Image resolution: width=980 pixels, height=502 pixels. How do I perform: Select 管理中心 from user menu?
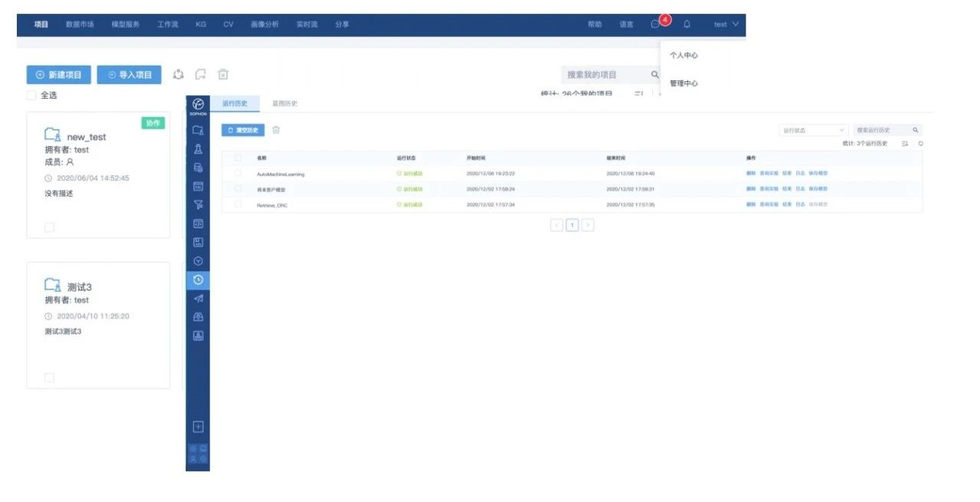[684, 83]
